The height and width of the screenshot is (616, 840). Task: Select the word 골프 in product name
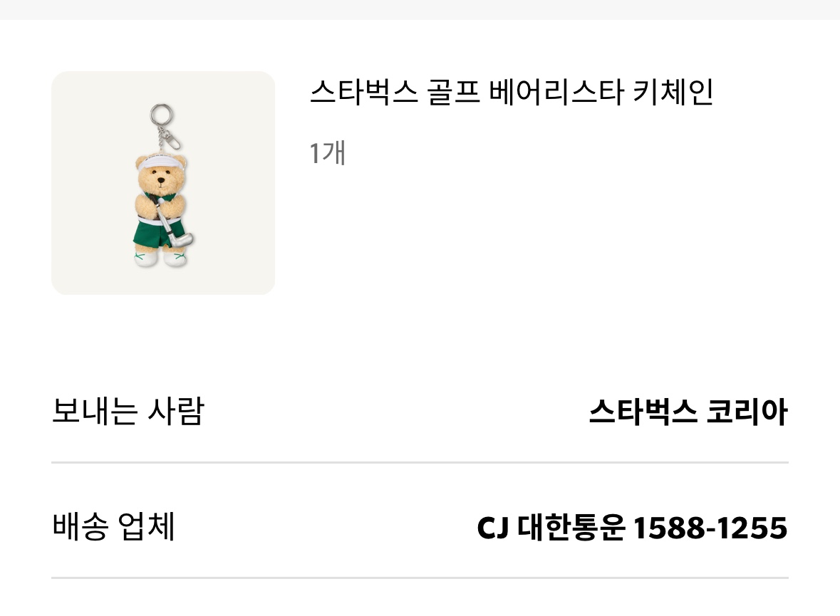tap(453, 92)
